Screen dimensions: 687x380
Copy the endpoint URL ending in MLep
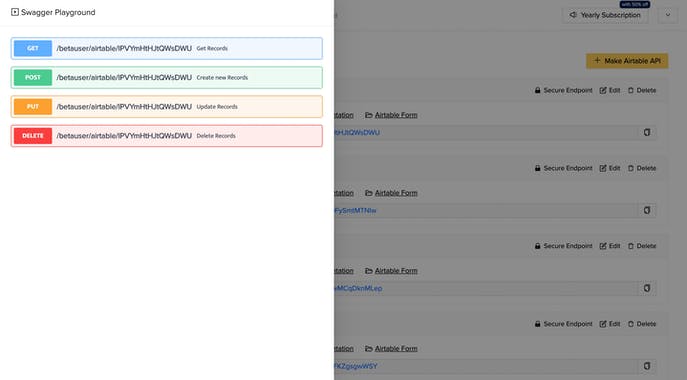tap(647, 288)
